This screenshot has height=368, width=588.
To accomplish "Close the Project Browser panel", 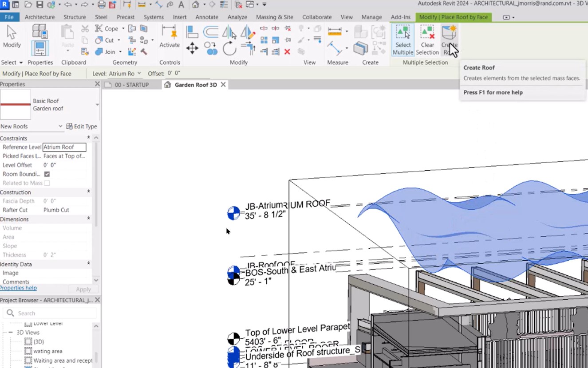I will point(97,300).
